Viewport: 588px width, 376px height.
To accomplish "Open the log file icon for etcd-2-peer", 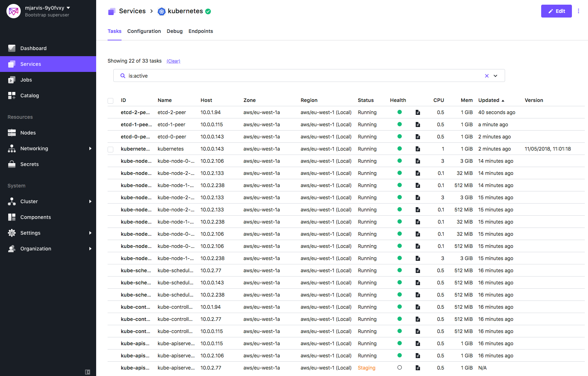I will (x=417, y=112).
